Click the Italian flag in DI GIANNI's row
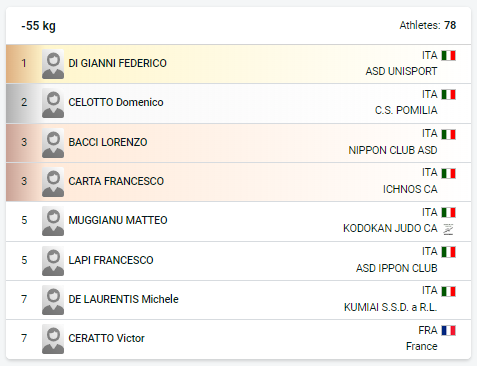The image size is (477, 366). click(449, 56)
